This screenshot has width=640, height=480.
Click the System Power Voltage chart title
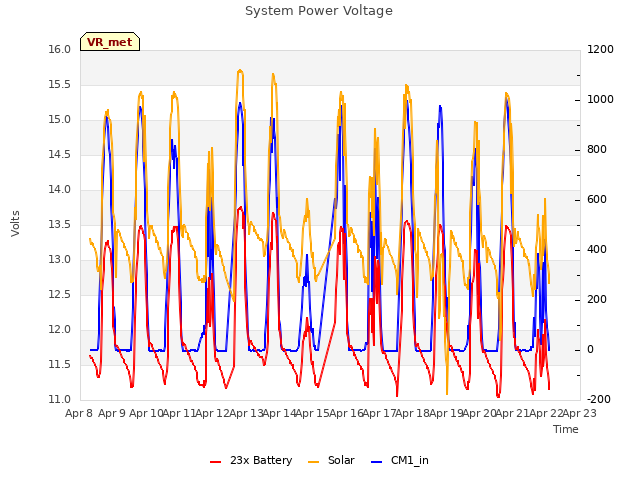[x=319, y=11]
